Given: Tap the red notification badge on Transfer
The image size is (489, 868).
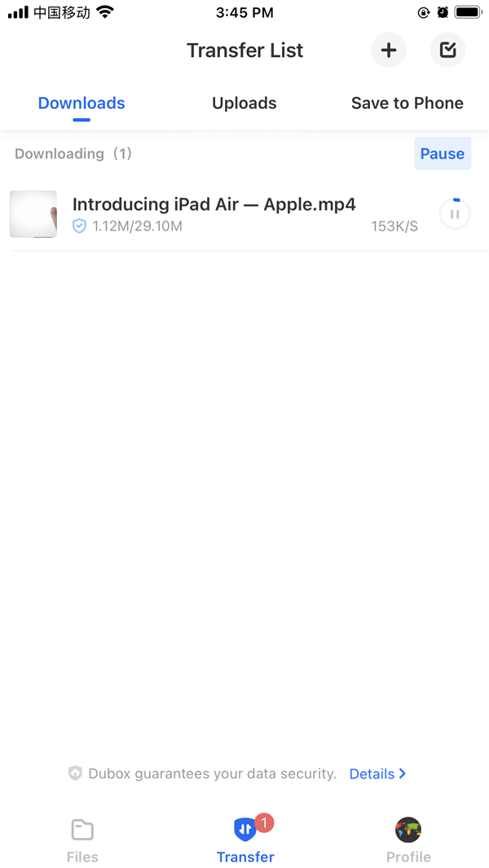Looking at the screenshot, I should click(264, 822).
